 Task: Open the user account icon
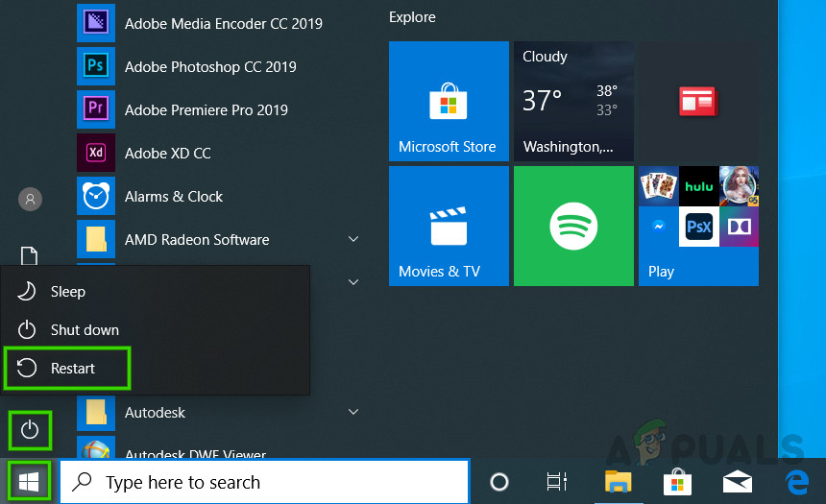pyautogui.click(x=30, y=199)
